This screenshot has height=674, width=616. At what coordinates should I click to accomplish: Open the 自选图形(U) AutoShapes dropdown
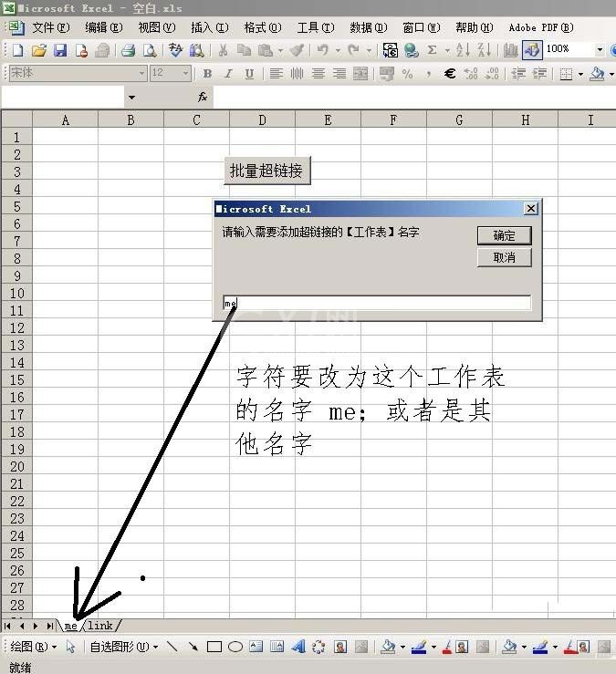(124, 647)
